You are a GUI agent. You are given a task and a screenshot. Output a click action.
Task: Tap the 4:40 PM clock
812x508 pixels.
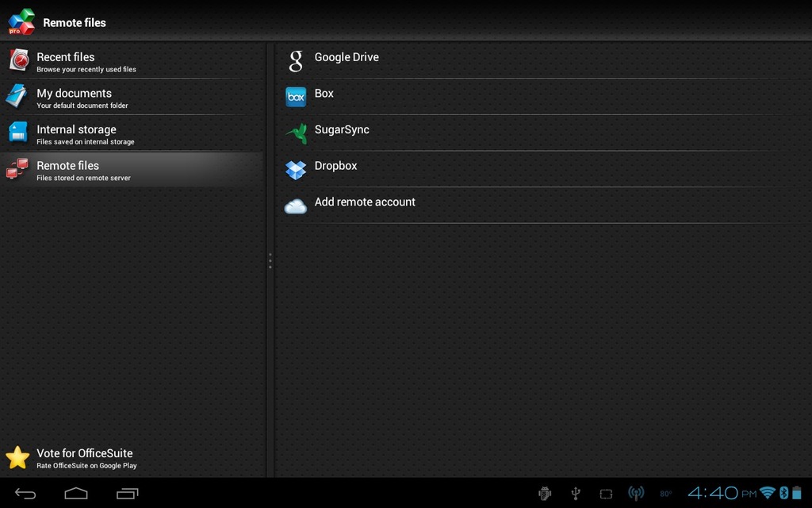pyautogui.click(x=722, y=492)
